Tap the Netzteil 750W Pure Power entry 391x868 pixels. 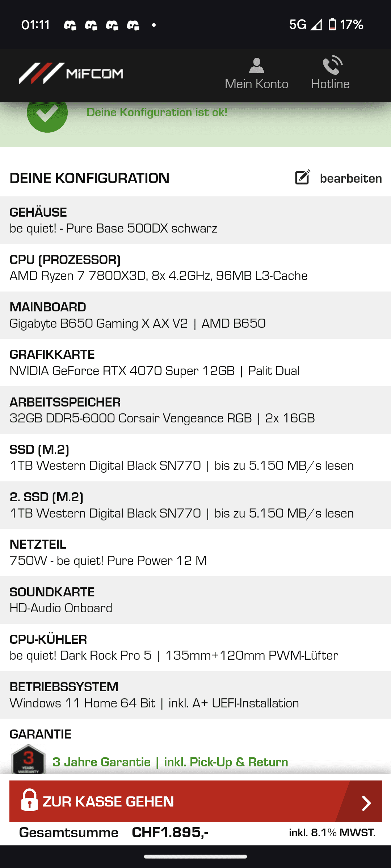[195, 553]
